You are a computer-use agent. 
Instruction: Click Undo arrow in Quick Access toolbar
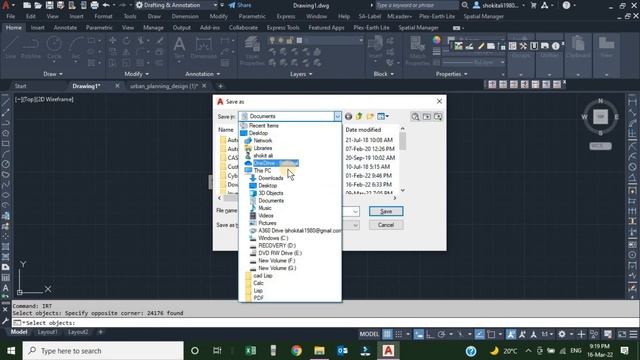point(106,5)
